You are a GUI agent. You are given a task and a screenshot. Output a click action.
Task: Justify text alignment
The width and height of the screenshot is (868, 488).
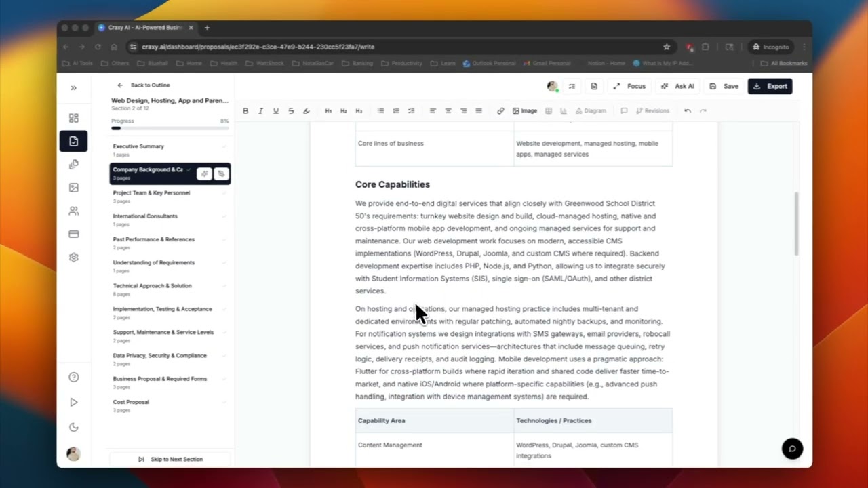pos(479,111)
